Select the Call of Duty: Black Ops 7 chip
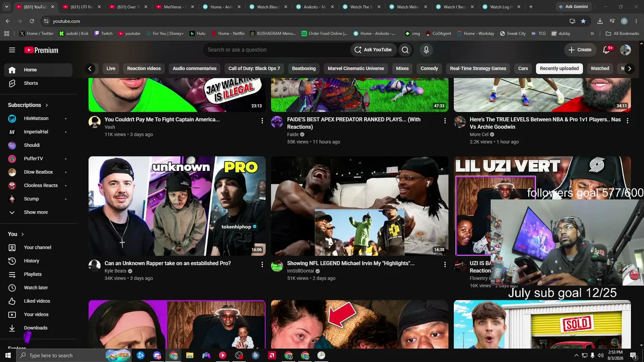644x362 pixels. tap(254, 68)
